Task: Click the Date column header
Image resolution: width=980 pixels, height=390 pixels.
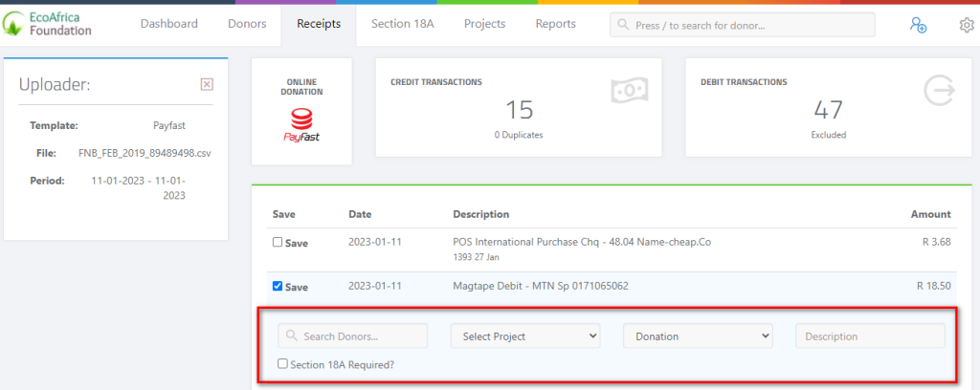Action: pyautogui.click(x=360, y=214)
